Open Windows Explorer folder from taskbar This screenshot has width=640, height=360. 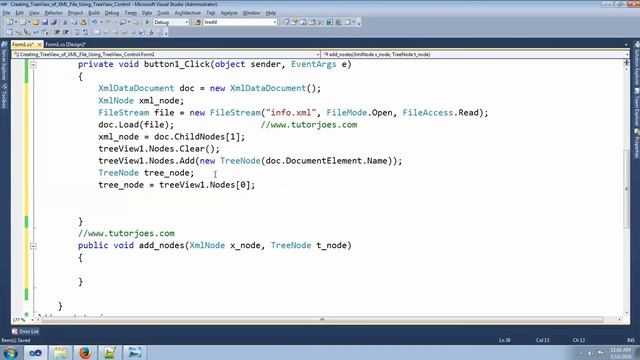[60, 353]
